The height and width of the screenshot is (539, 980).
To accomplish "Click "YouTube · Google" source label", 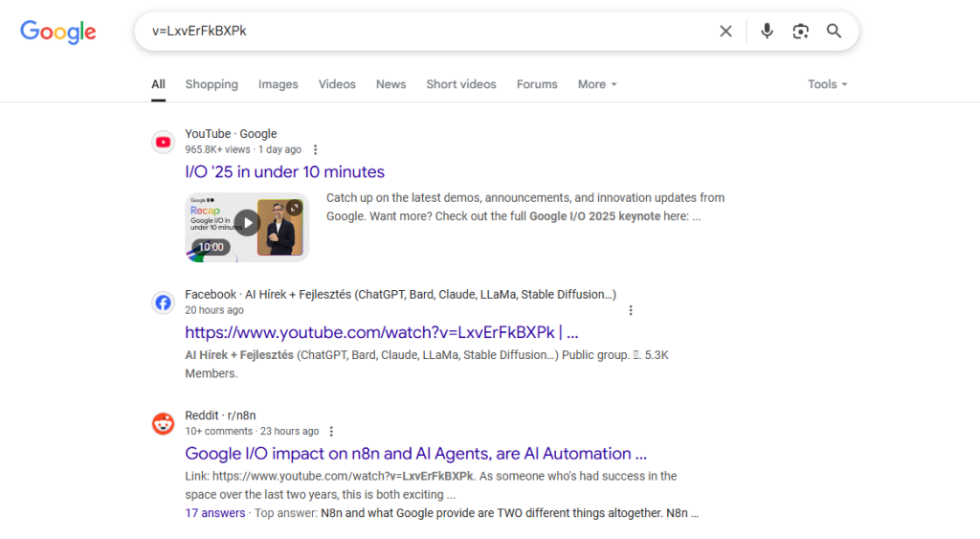I will click(x=231, y=134).
